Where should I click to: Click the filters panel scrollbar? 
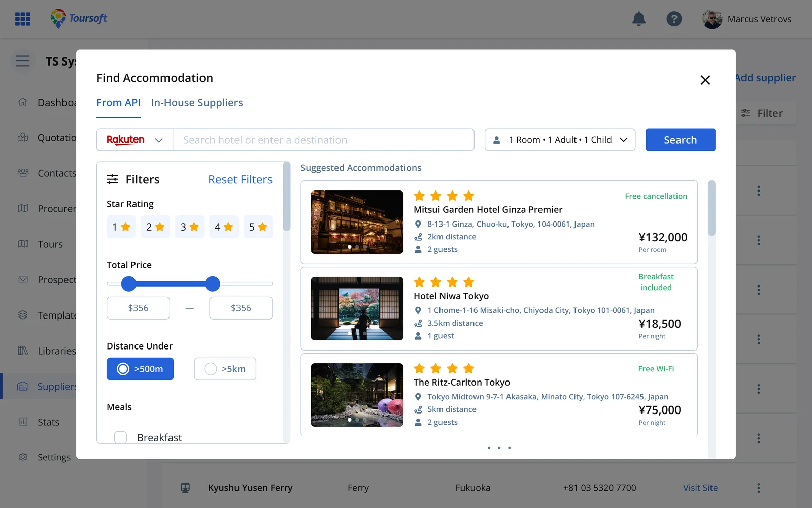[x=286, y=197]
